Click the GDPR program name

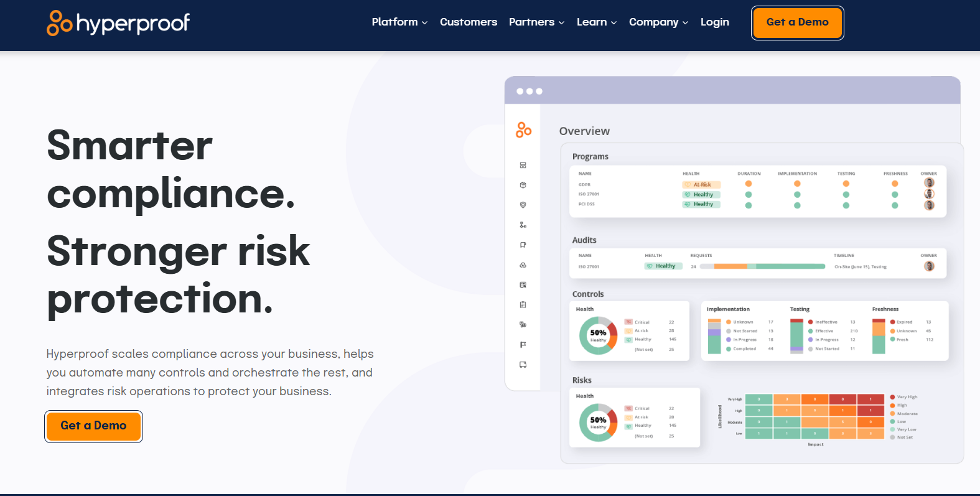click(584, 185)
